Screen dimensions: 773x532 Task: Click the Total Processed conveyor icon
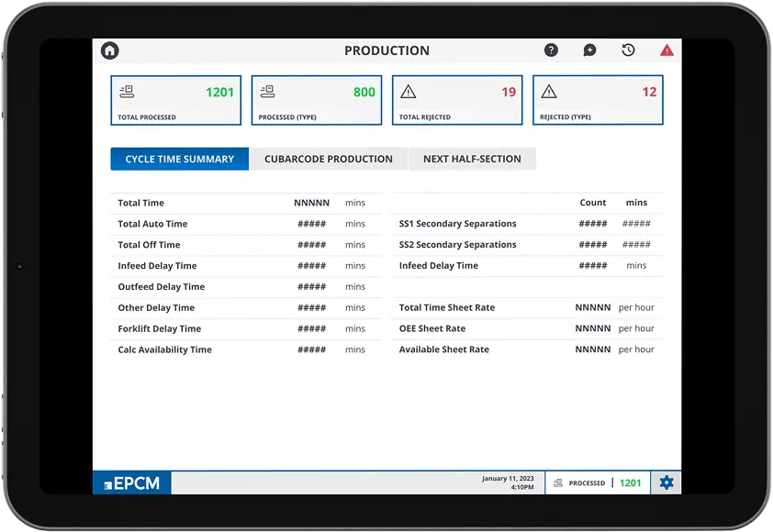(127, 92)
